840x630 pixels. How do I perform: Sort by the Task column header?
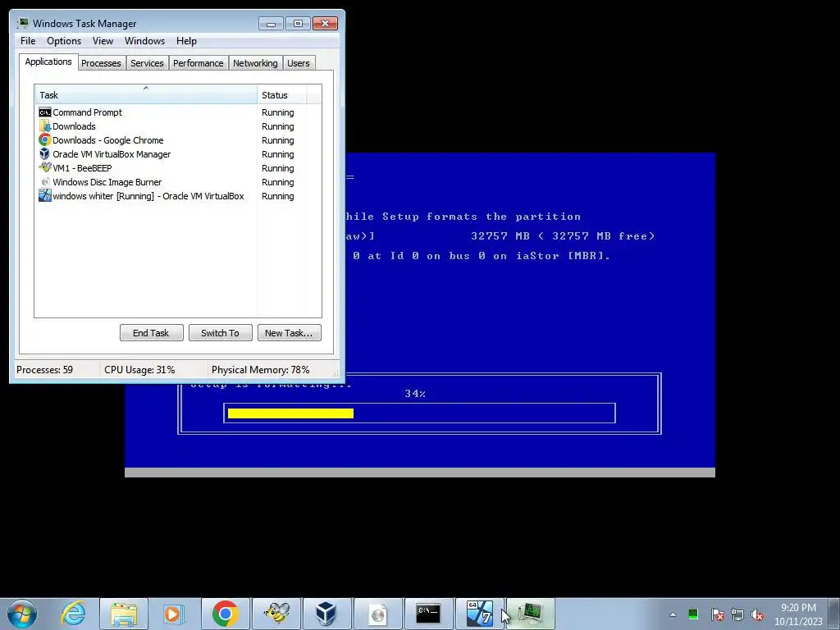pyautogui.click(x=146, y=95)
